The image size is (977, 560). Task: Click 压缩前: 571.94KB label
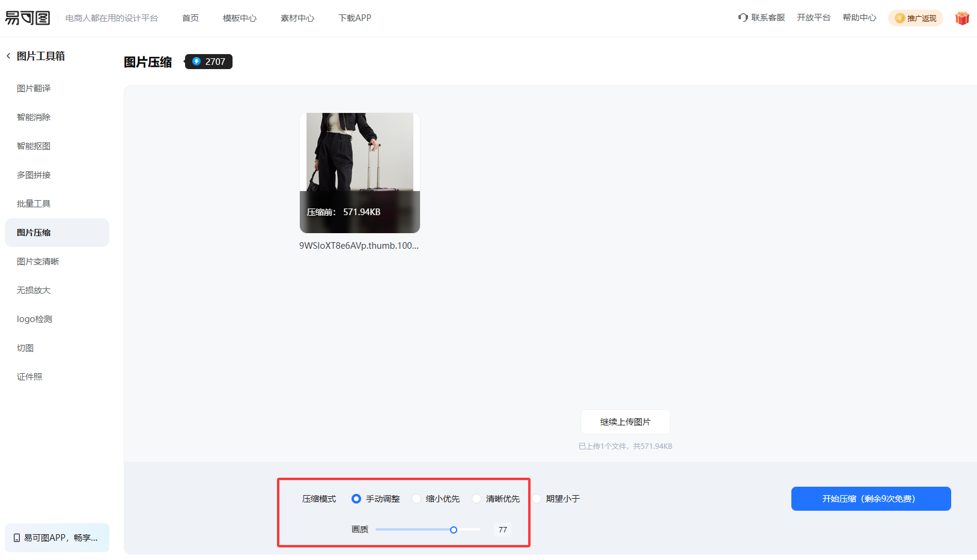344,212
